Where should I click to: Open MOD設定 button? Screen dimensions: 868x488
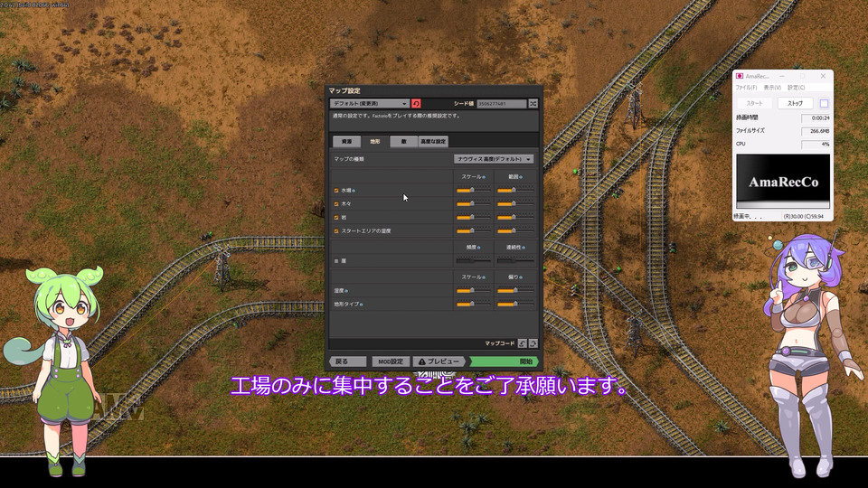tap(391, 361)
